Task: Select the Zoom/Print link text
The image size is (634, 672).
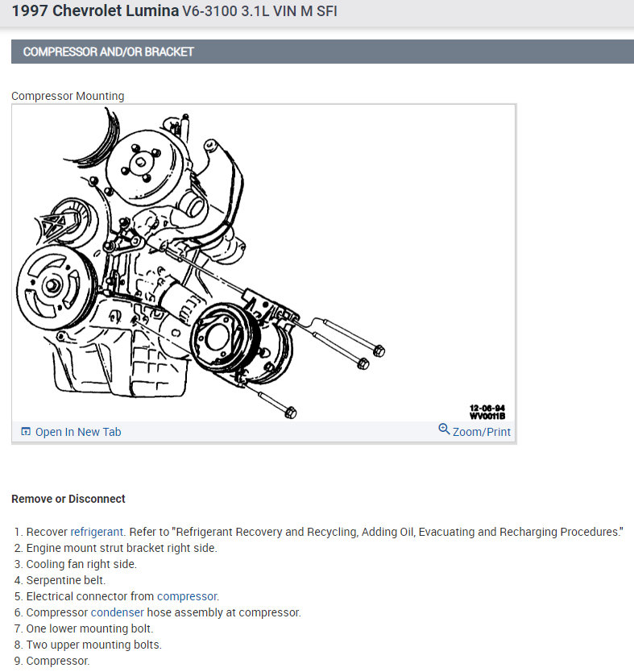Action: [x=482, y=432]
